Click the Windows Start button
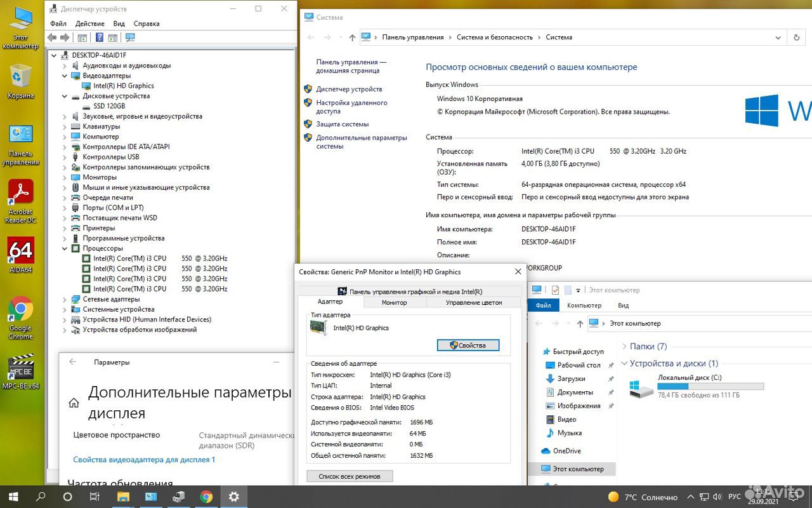 [13, 497]
